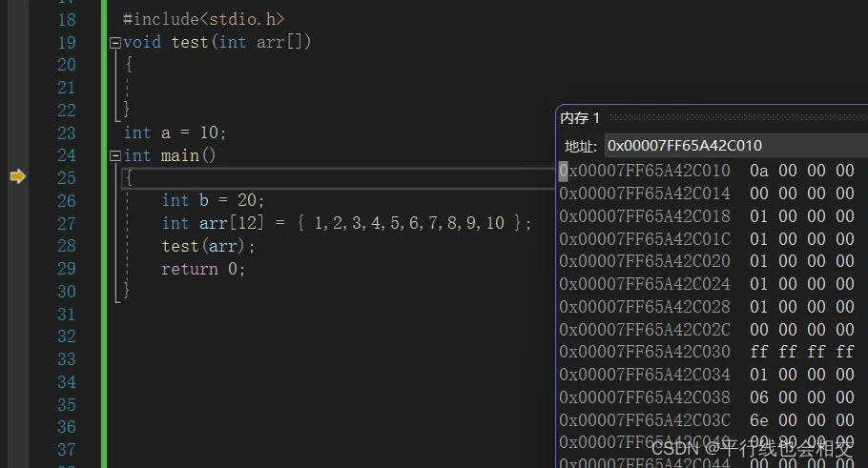Select memory row address 0x00007FF65A42C01C
Image resolution: width=868 pixels, height=468 pixels.
[645, 239]
